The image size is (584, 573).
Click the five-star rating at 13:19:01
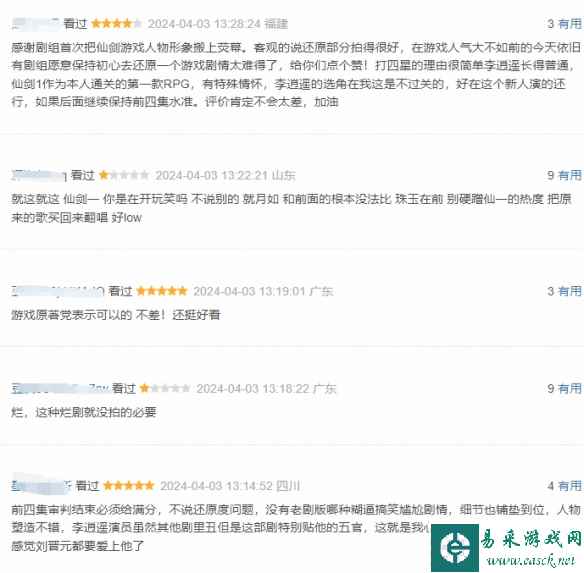[162, 291]
